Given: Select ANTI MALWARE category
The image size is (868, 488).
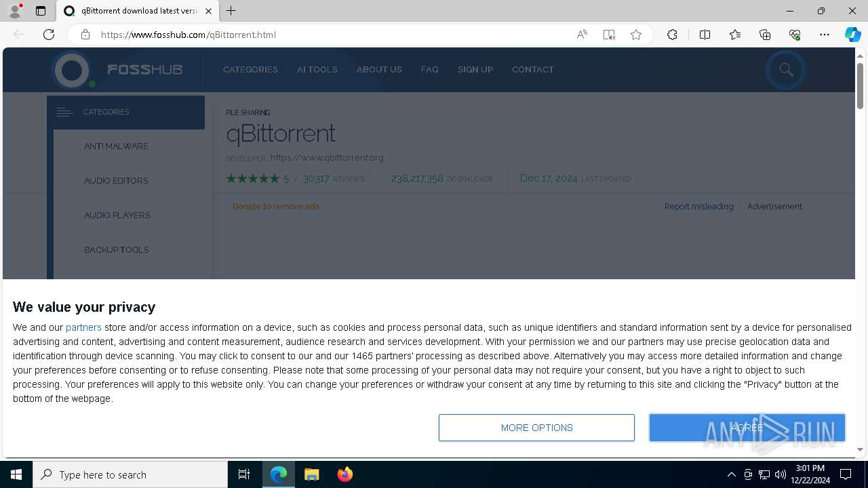Looking at the screenshot, I should point(116,146).
